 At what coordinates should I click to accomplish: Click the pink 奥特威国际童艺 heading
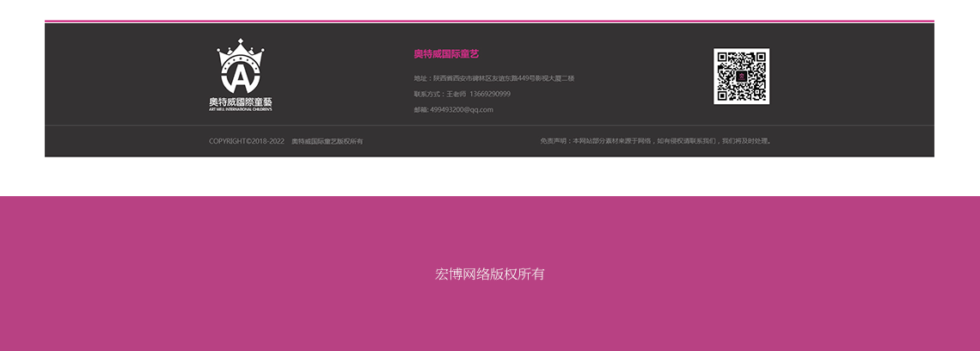point(446,54)
